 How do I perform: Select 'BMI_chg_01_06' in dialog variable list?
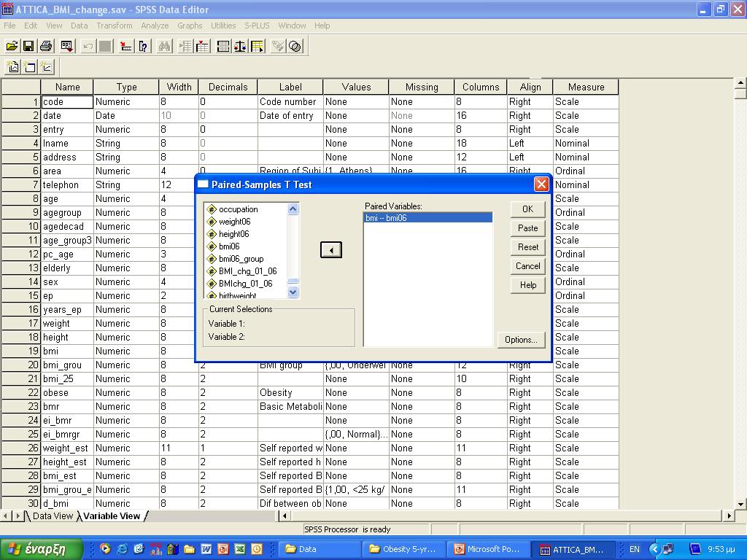click(x=248, y=271)
